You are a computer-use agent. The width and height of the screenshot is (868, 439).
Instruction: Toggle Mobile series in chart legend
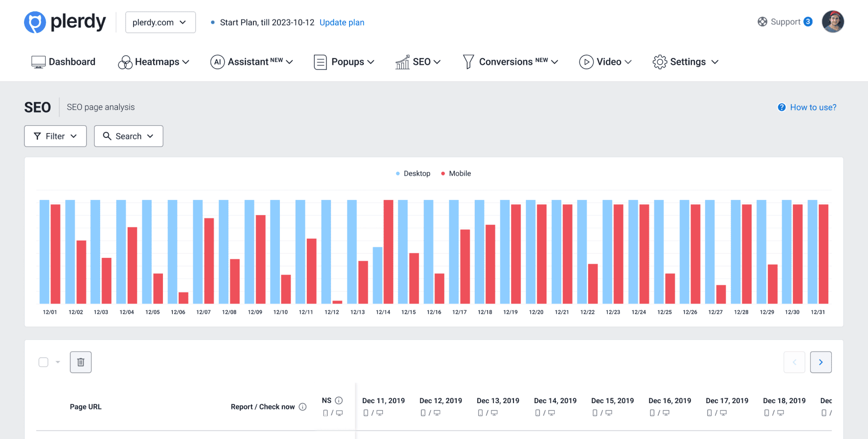456,173
